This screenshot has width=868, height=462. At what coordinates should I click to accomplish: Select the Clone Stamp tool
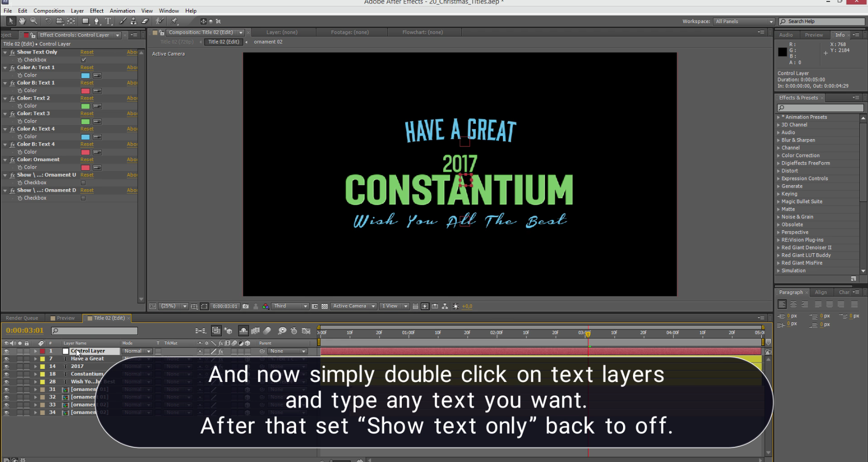point(134,21)
